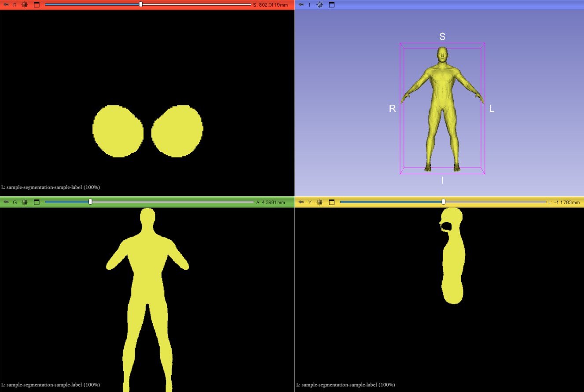Click the Red slice offset slider handle

click(141, 4)
